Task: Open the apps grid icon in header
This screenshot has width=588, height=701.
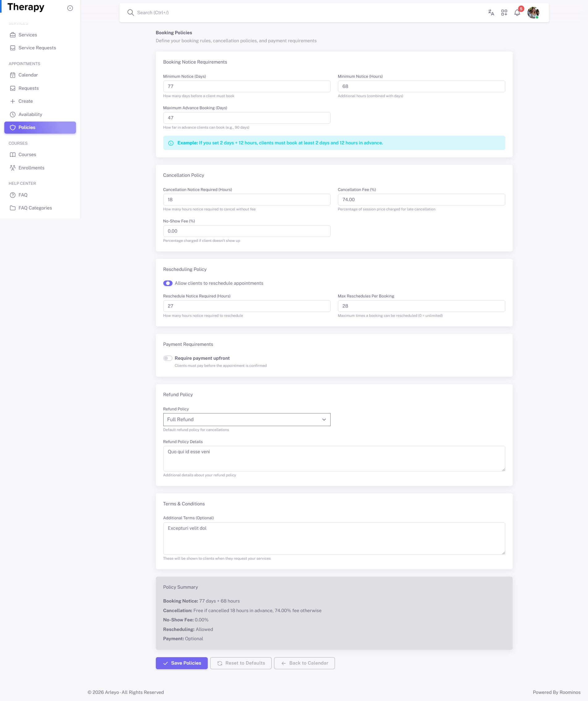Action: pos(504,13)
